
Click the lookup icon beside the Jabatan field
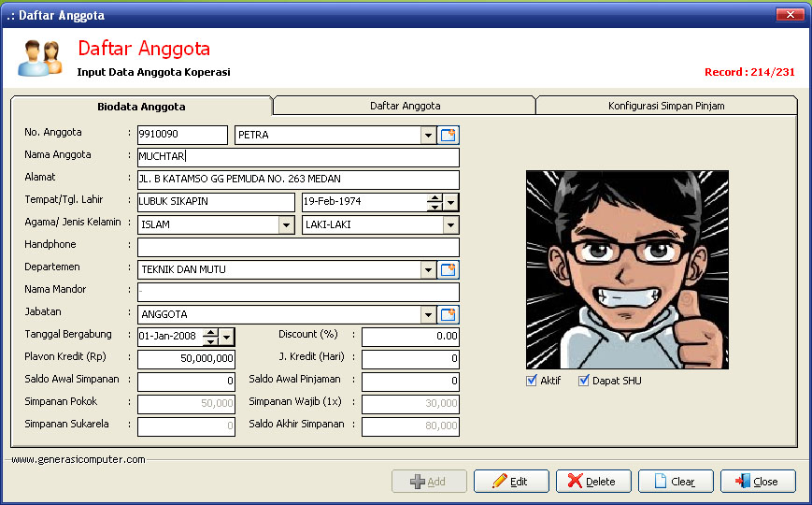(x=449, y=315)
